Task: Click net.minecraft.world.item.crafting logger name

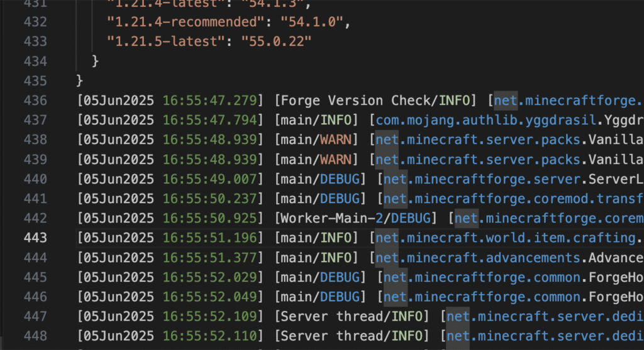Action: tap(506, 238)
